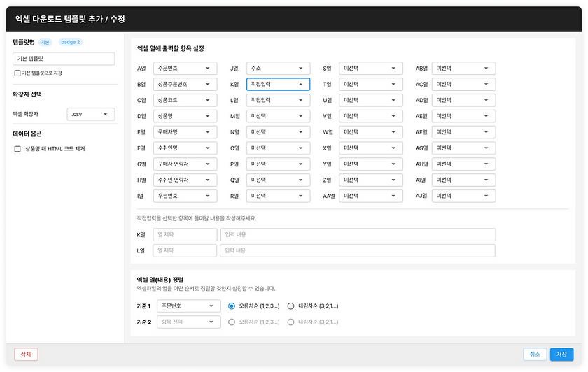Open the Z열 미선택 dropdown
Viewport: 588px width, 372px height.
coord(371,180)
